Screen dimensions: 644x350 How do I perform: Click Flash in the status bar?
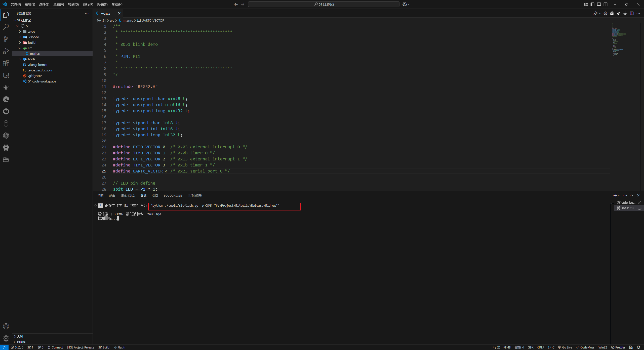(119, 347)
